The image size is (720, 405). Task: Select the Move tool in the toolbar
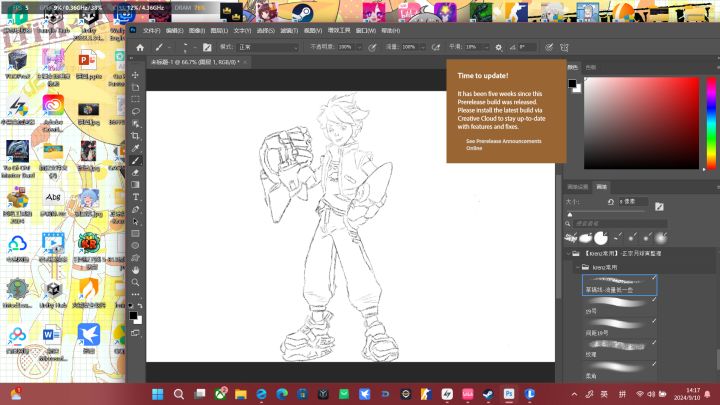(135, 75)
